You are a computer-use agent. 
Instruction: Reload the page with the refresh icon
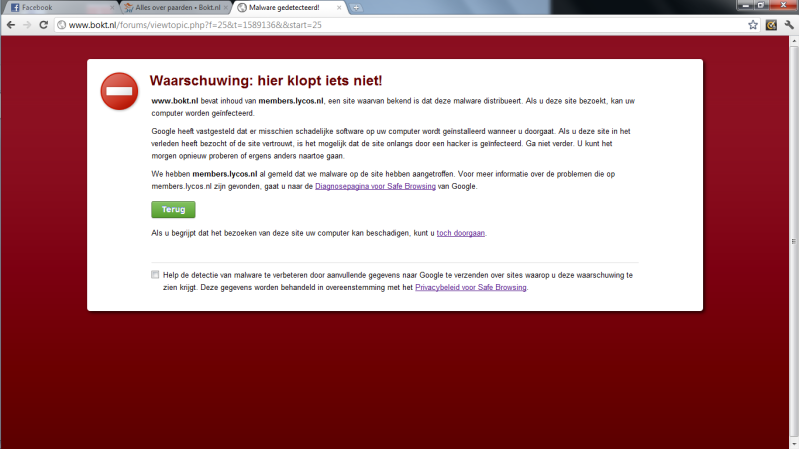coord(43,24)
